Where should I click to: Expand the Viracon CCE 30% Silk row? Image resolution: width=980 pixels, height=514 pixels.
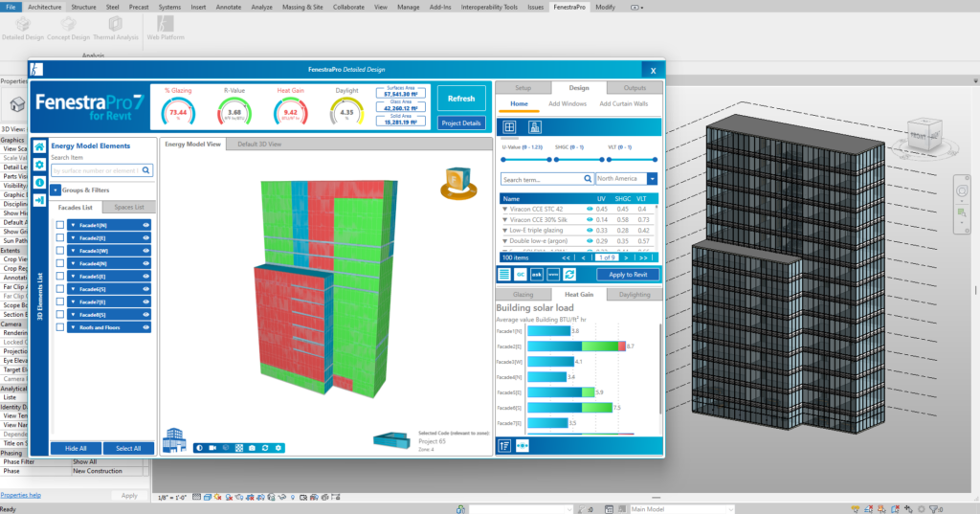[x=505, y=219]
